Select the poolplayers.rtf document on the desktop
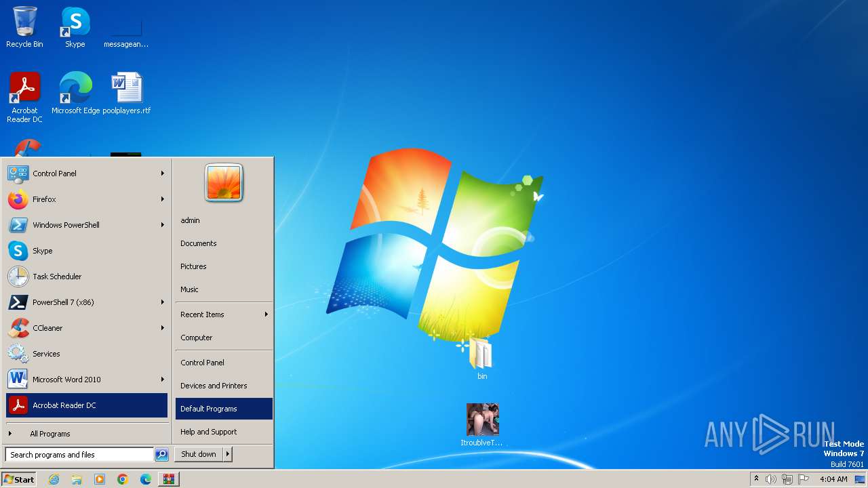The image size is (868, 488). 126,94
